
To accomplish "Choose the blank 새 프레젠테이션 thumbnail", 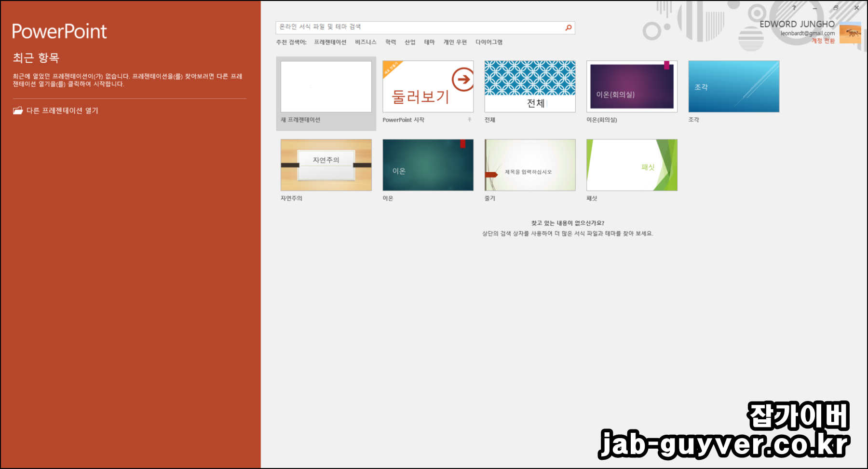I will [326, 87].
